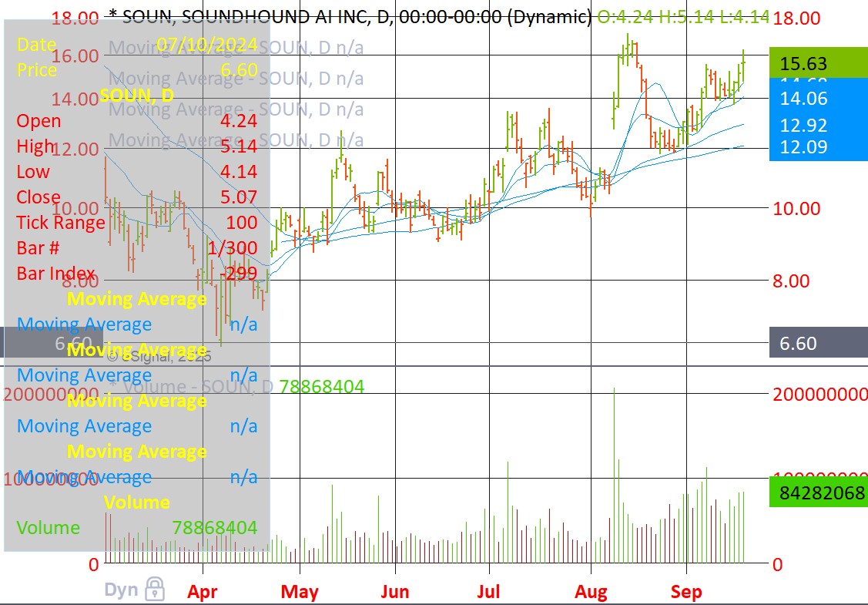
Task: Click the lock icon next to Dyn
Action: click(155, 590)
